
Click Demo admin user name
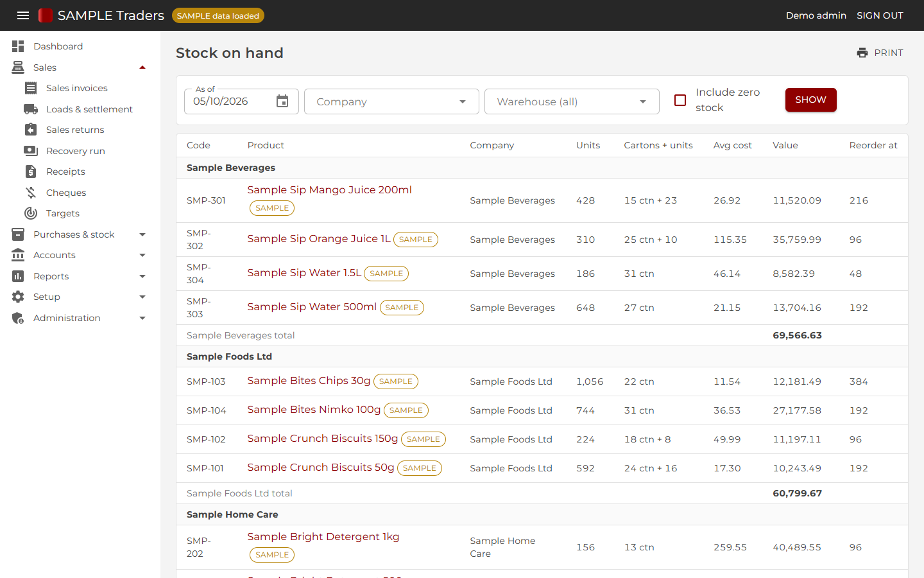(816, 15)
